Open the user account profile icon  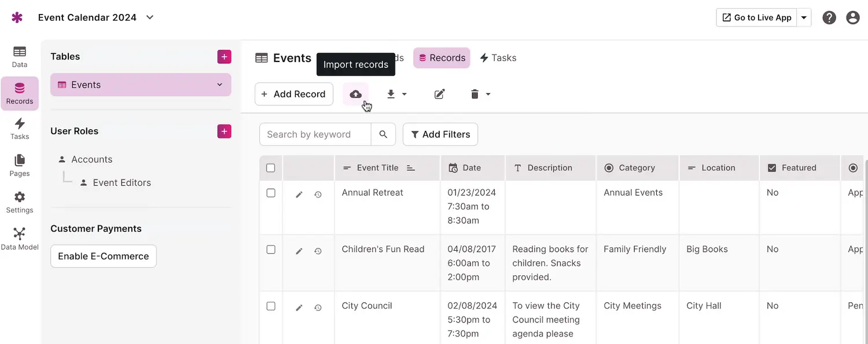(x=852, y=17)
